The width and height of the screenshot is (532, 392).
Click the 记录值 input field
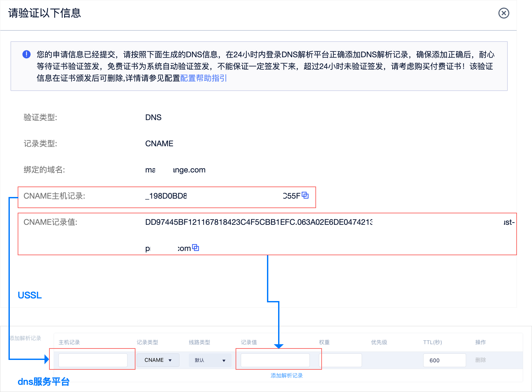coord(275,360)
